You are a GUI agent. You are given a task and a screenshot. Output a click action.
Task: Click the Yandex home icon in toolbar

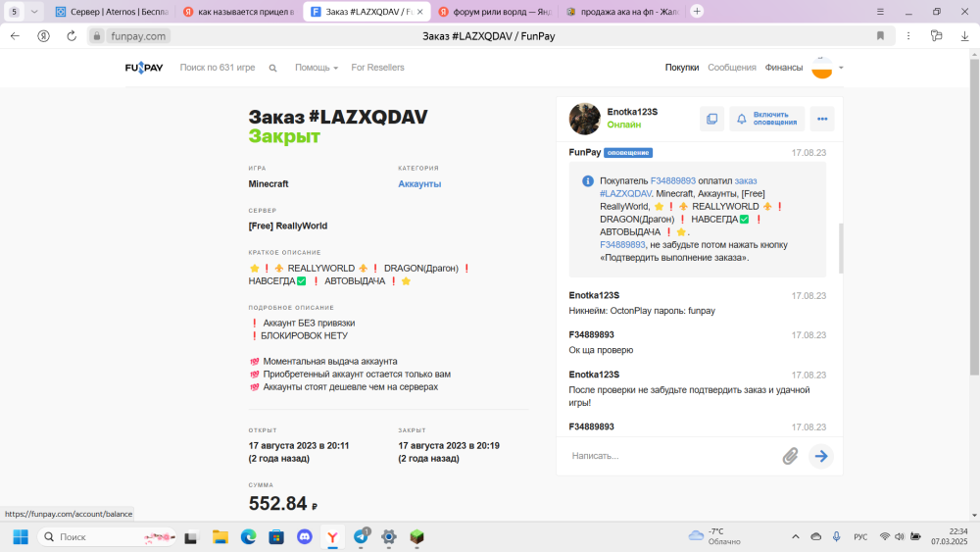point(43,36)
